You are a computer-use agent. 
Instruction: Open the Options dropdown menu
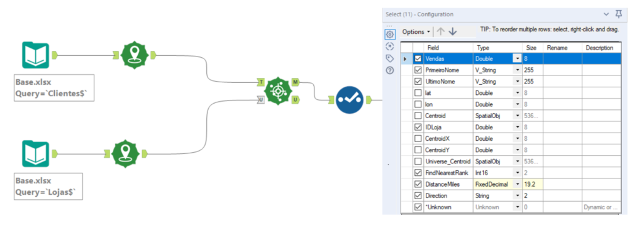(416, 31)
